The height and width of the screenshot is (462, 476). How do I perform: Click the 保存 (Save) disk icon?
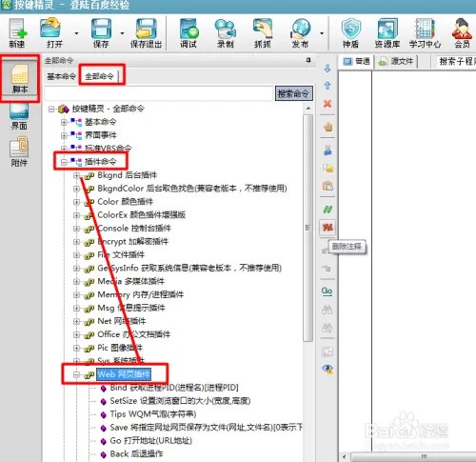(x=101, y=29)
